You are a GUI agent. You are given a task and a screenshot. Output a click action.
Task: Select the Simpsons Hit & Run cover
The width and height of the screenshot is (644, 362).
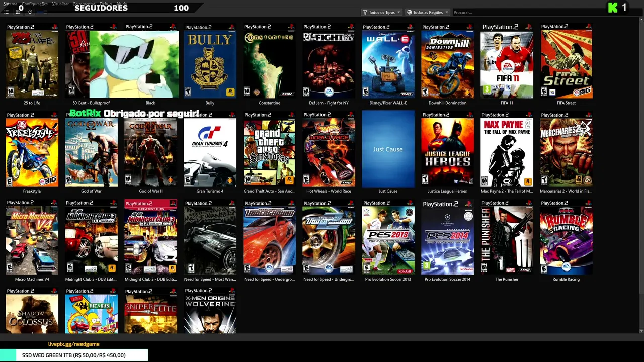tap(91, 311)
